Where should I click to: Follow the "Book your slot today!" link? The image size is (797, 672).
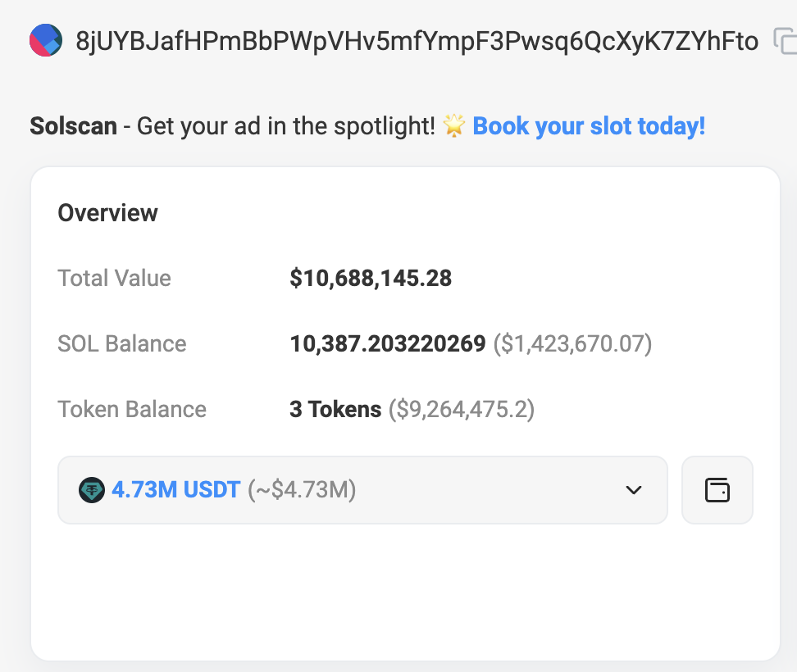(589, 126)
